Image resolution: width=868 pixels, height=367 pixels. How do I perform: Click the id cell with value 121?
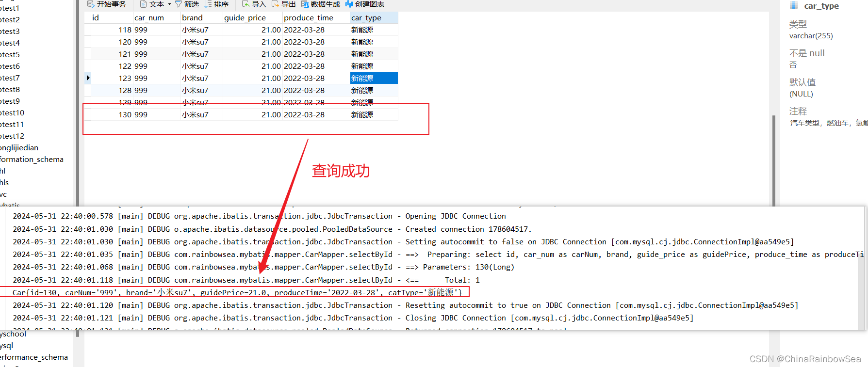(x=112, y=54)
